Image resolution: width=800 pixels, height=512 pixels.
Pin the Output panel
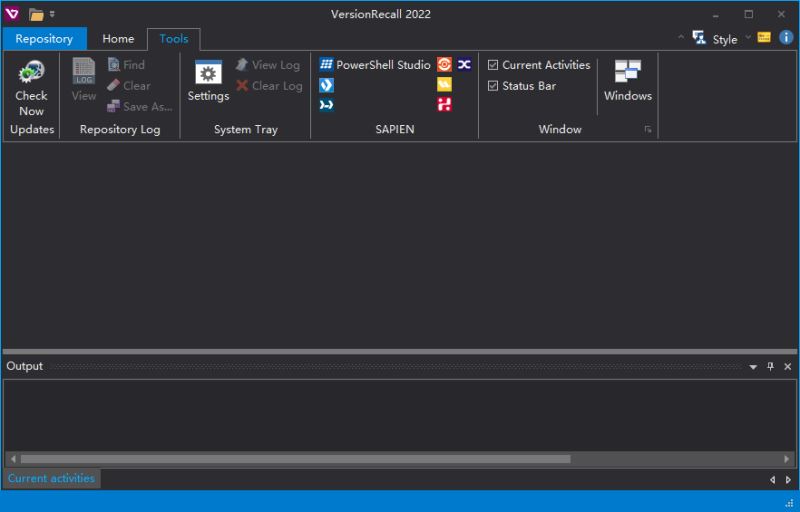tap(770, 366)
